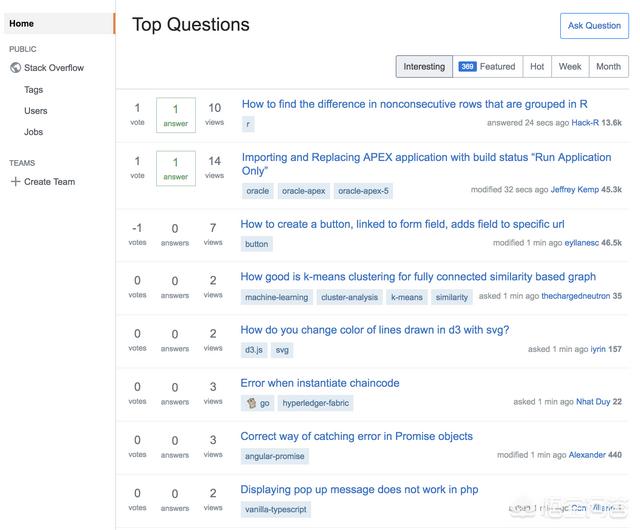Click 'answered 24 secs ago' timestamp
Image resolution: width=640 pixels, height=530 pixels.
(x=528, y=123)
